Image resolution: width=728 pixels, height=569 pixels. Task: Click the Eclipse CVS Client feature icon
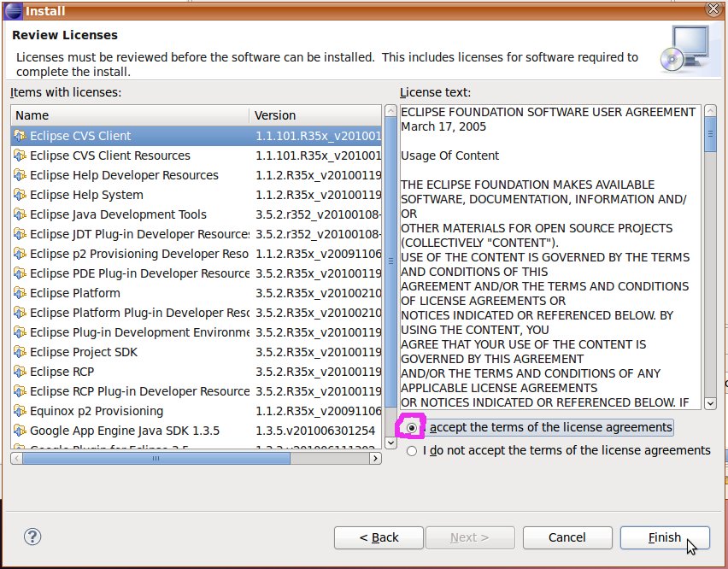20,136
